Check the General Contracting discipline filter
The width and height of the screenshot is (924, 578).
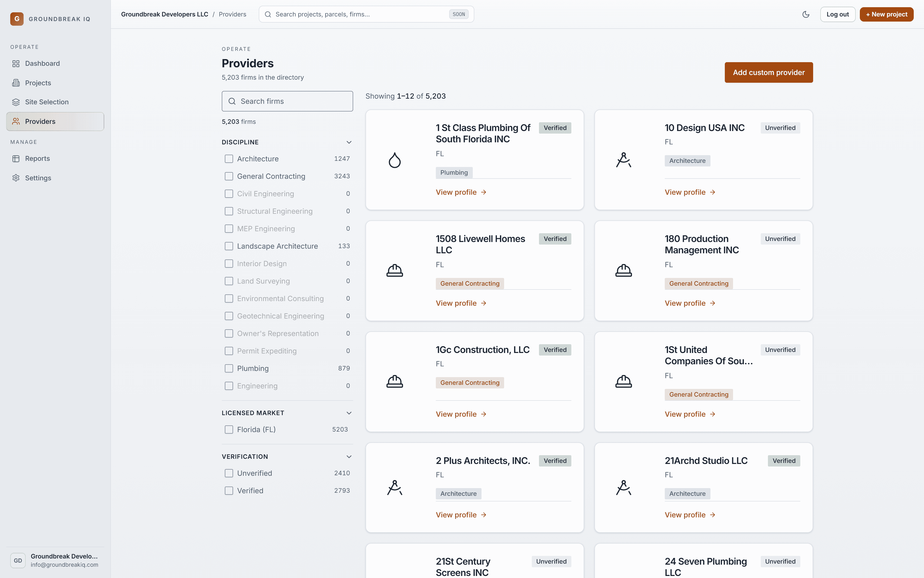click(229, 176)
